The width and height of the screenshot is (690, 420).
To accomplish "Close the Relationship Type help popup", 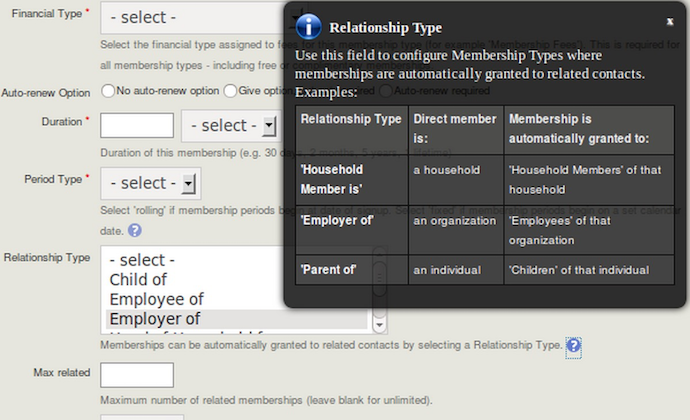I will click(x=670, y=21).
